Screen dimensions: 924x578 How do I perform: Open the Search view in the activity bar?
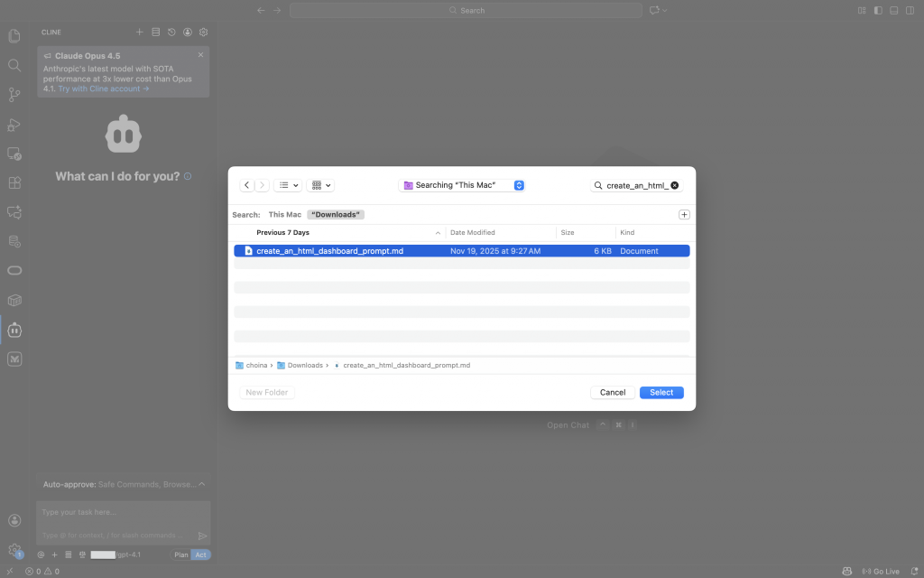pos(14,65)
